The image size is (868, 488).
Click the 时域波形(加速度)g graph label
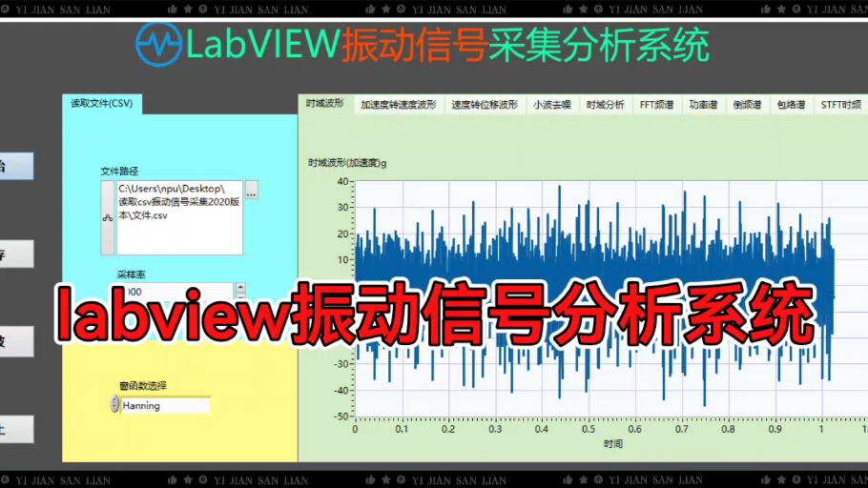click(347, 163)
